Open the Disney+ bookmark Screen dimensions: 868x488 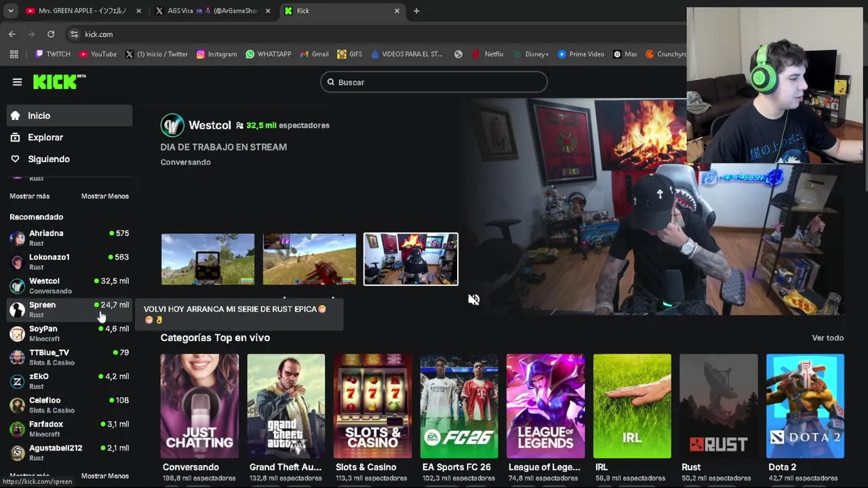[531, 54]
